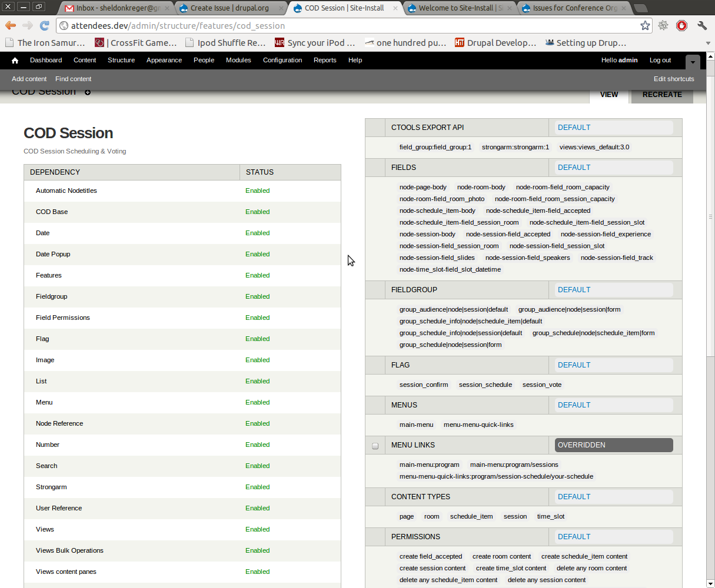Open the CrossFit Games bookmark
715x588 pixels.
tap(136, 43)
